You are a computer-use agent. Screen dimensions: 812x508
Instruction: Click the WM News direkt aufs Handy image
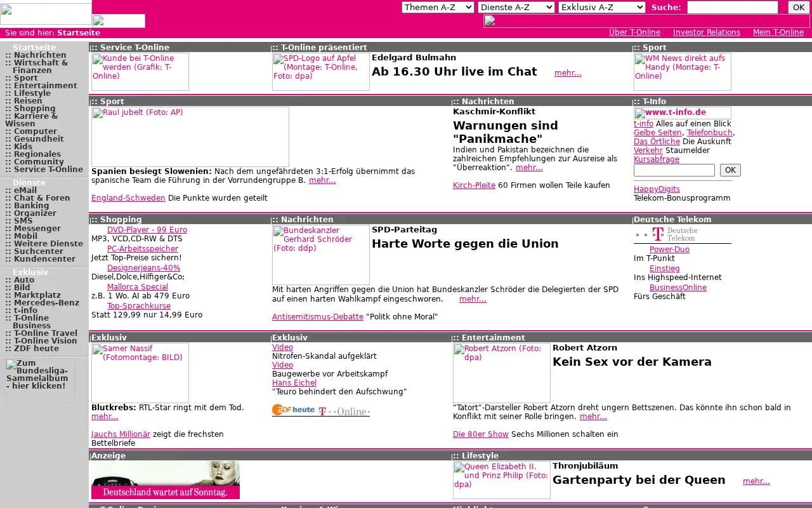tap(683, 72)
